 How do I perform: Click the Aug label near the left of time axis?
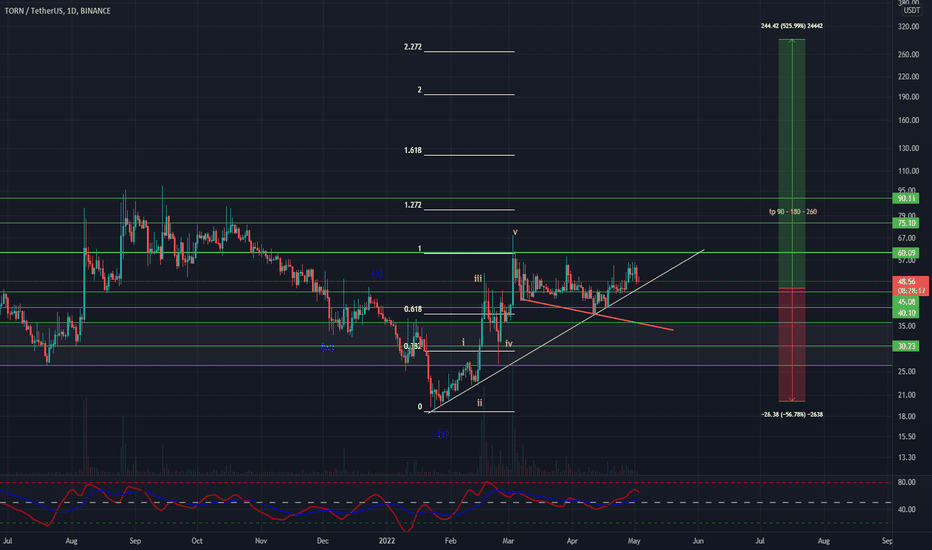pos(71,541)
